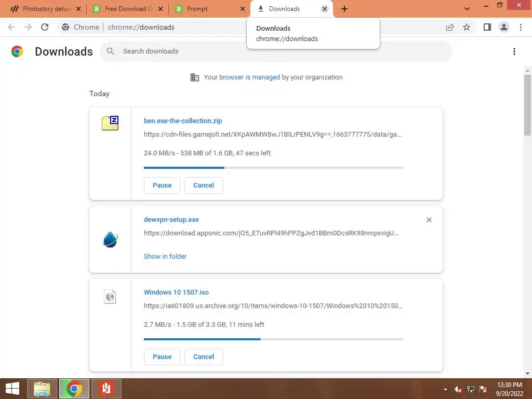Click the '24.0 MB/s - 538 MB of 1.6 GB' status
This screenshot has width=532, height=399.
tap(207, 153)
